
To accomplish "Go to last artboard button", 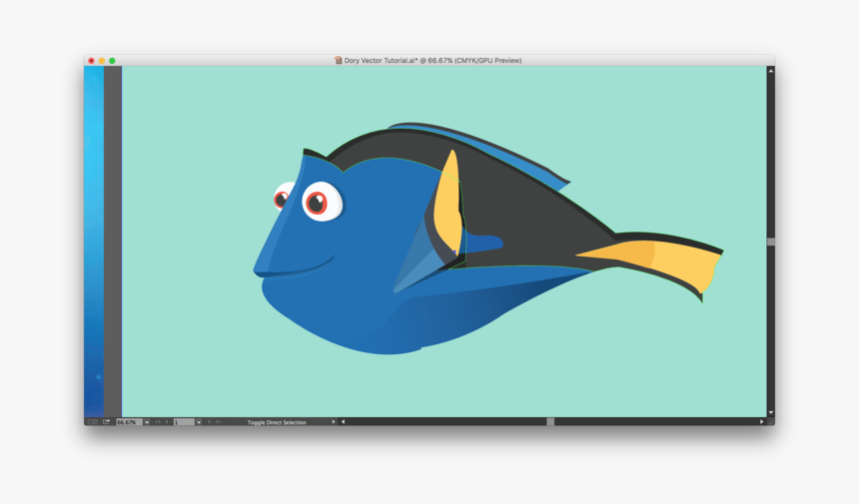I will [218, 422].
